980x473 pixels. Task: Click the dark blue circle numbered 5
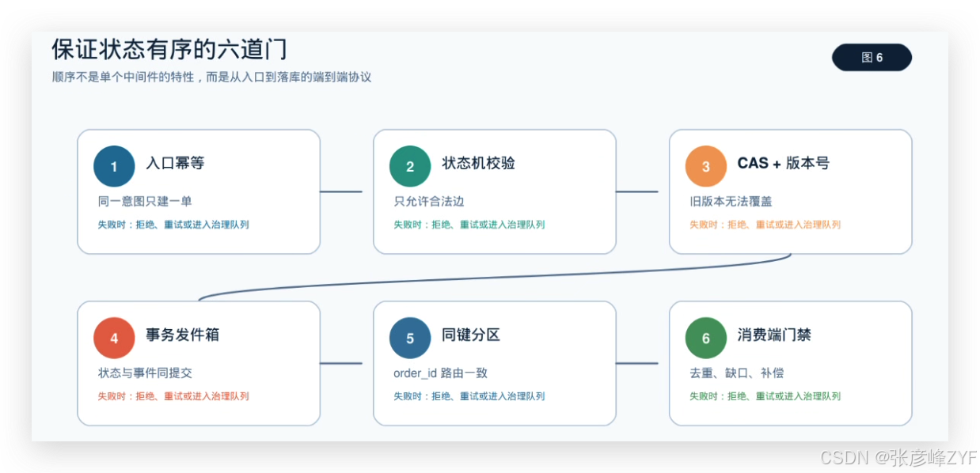click(410, 338)
